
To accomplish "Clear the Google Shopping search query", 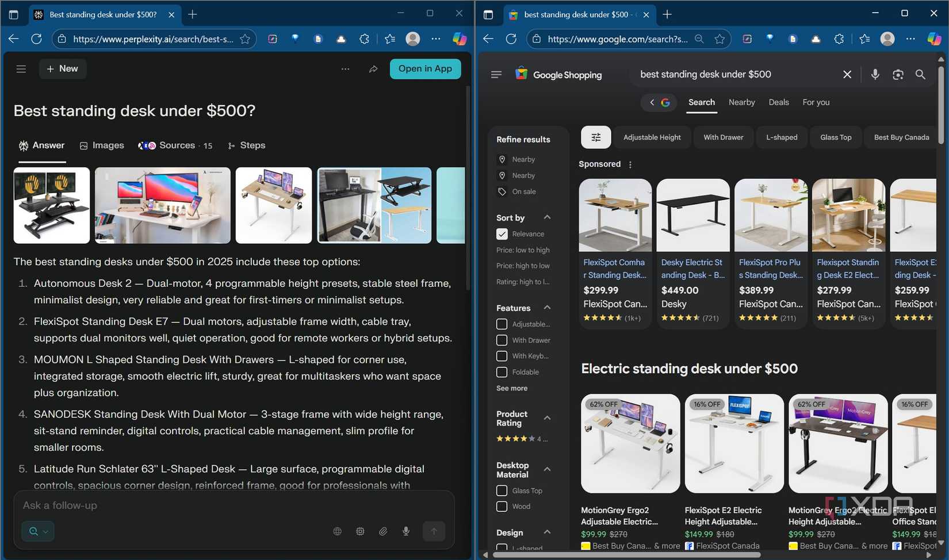I will (847, 74).
